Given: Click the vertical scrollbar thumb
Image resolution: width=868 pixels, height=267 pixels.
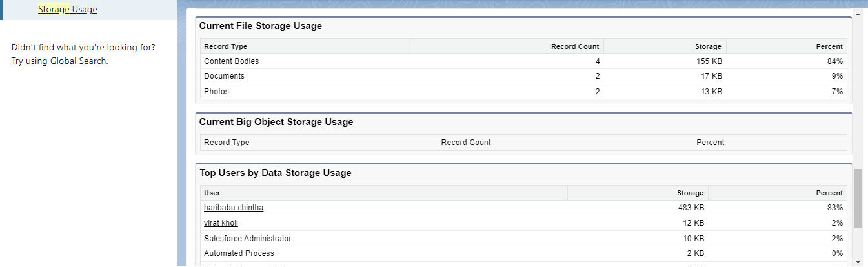Looking at the screenshot, I should point(858,199).
